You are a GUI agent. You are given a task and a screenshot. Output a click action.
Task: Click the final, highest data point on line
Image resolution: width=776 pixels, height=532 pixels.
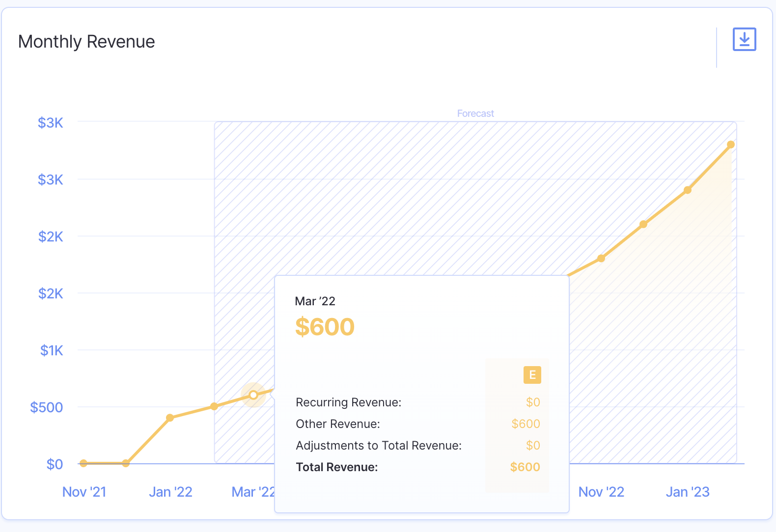(731, 144)
